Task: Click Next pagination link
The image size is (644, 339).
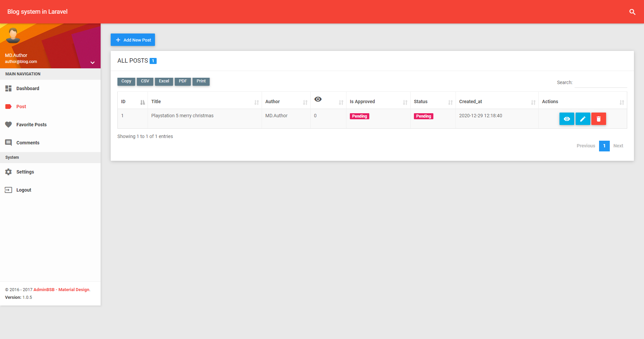Action: point(618,146)
